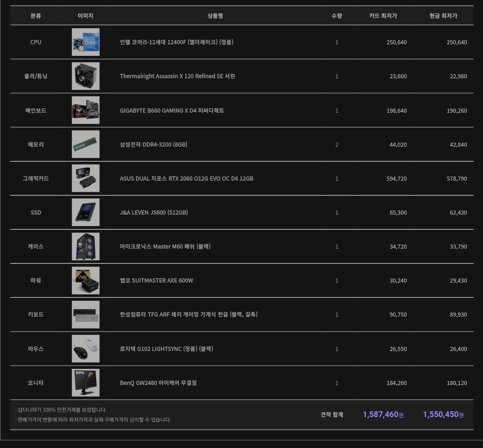The height and width of the screenshot is (448, 483).
Task: Click 앱코 SUITMASTER AXE 600W product name
Action: 157,280
